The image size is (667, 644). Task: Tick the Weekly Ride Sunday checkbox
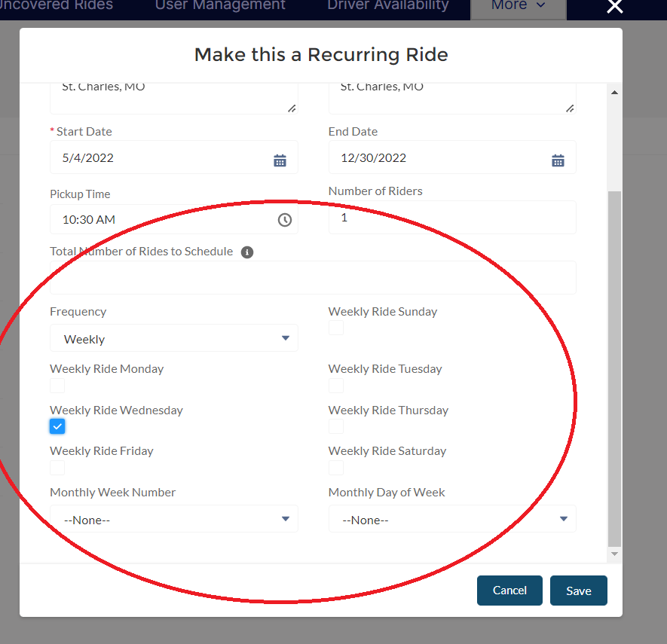click(336, 328)
